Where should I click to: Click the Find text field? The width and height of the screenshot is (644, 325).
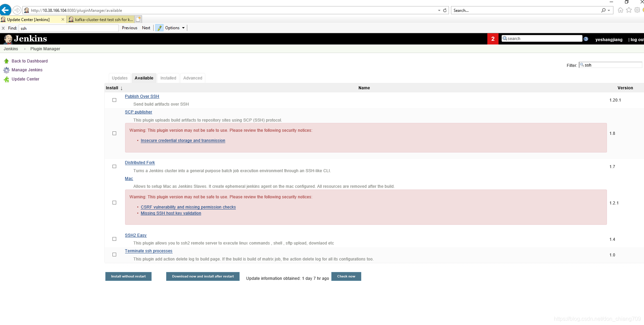click(x=68, y=28)
